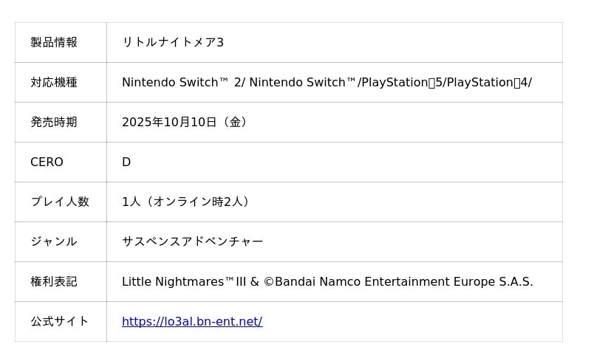Open the official site URL link
Viewport: 591px width, 364px height.
click(192, 321)
